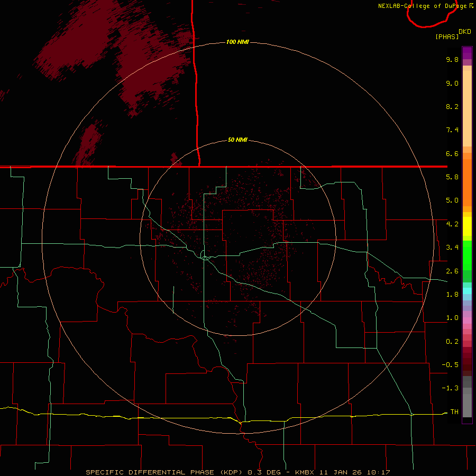Viewport: 476px width, 476px height.
Task: Click the NEXLAB-College of DuPage watermark text
Action: (x=426, y=6)
